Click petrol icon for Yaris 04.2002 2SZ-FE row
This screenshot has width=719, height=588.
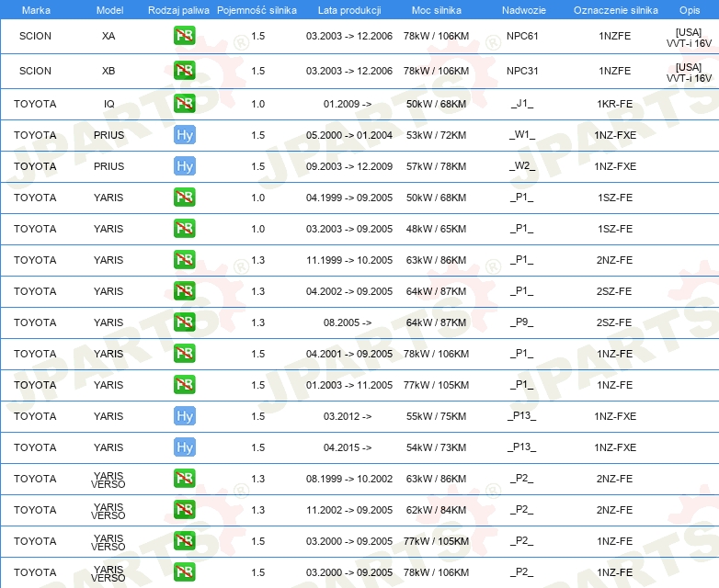tap(184, 291)
